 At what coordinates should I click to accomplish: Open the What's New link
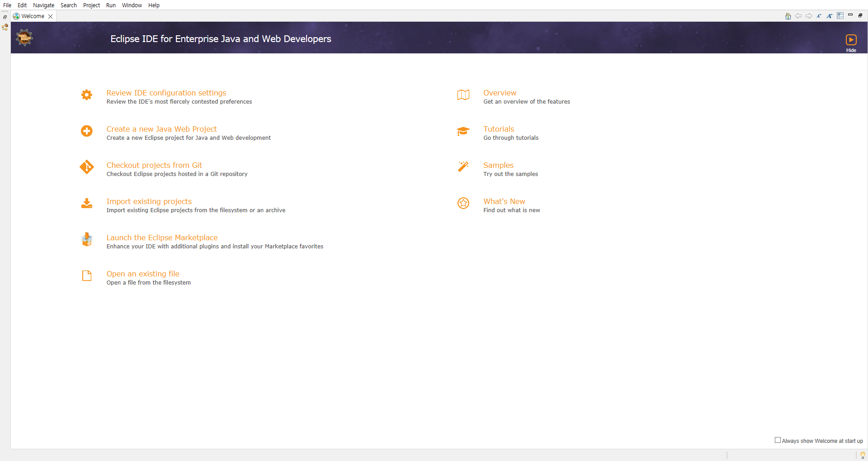point(504,201)
